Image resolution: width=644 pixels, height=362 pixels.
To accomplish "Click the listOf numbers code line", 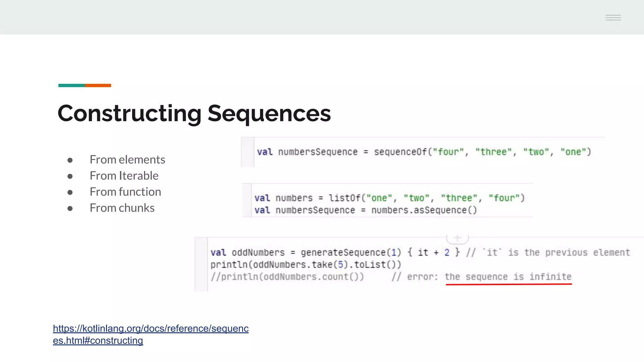I will (390, 198).
